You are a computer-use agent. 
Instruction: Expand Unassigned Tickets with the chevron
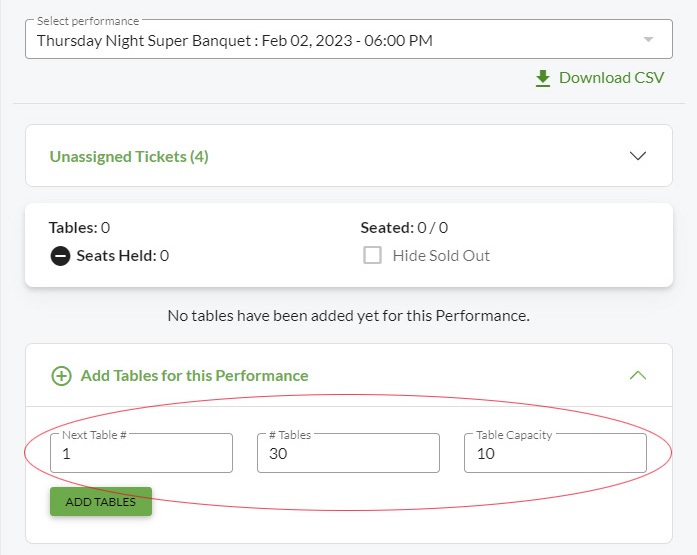click(x=638, y=156)
